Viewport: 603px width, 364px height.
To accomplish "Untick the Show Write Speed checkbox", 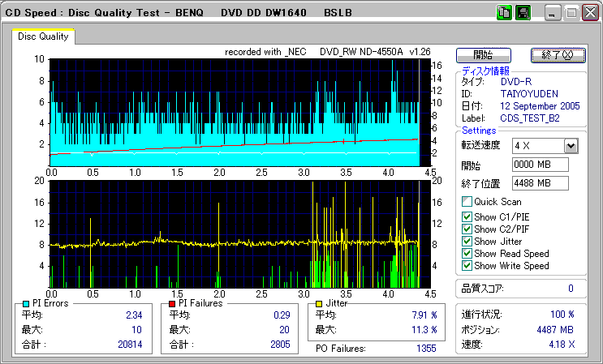I will [467, 266].
